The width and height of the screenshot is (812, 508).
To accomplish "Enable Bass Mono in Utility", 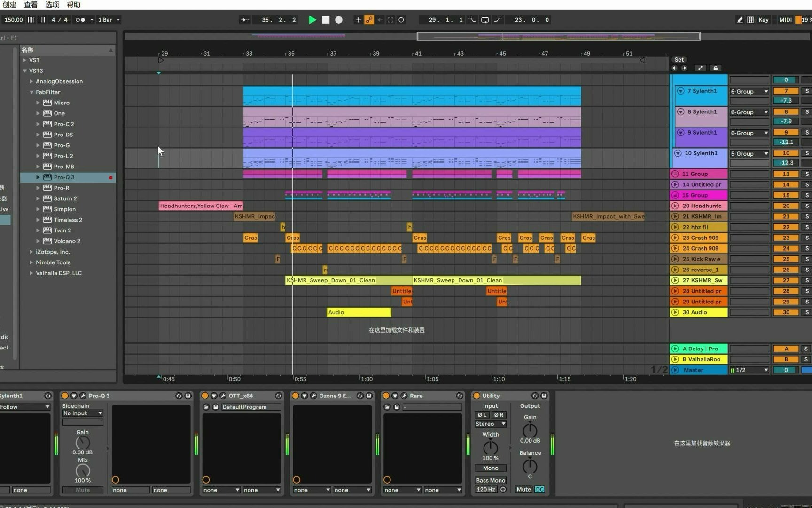I will click(x=490, y=480).
